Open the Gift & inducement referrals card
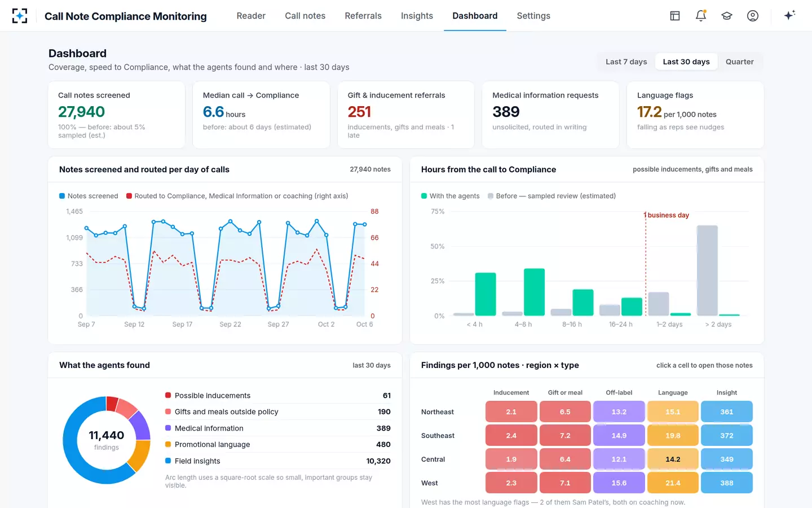Screen dimensions: 812x508 [406, 115]
